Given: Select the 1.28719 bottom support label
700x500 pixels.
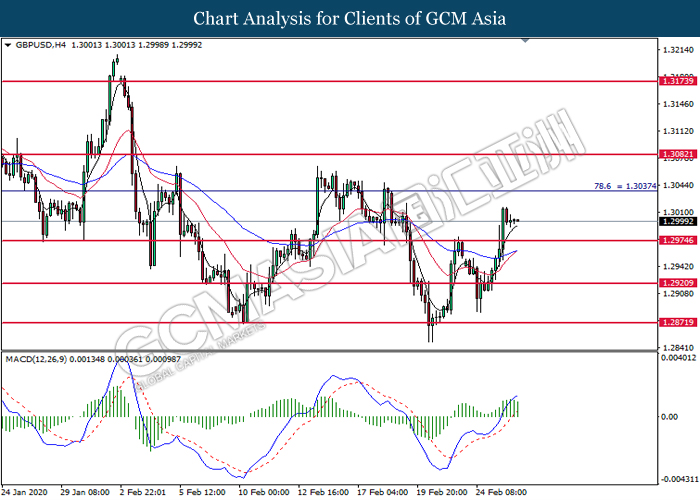Looking at the screenshot, I should 678,322.
